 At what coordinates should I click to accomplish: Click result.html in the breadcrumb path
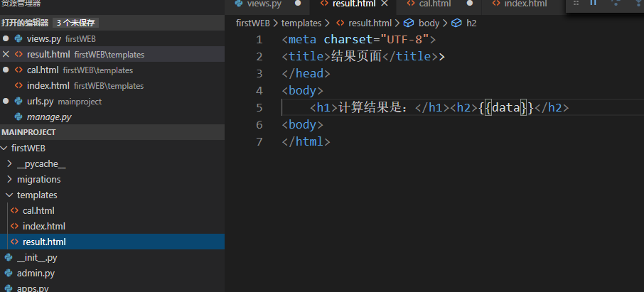370,23
